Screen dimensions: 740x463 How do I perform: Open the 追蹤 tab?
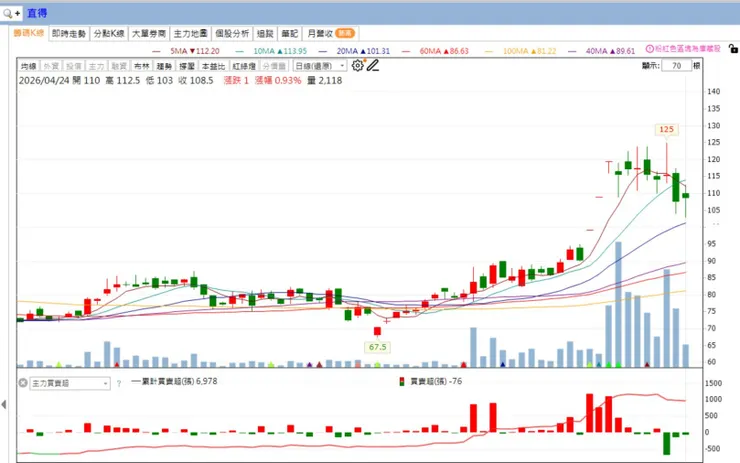[265, 34]
